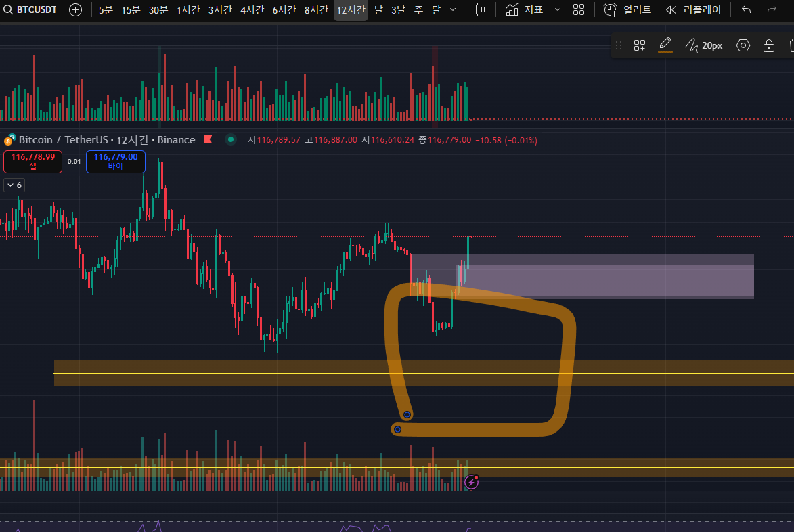Switch chart to 3날 interval
The image size is (794, 532).
click(398, 9)
